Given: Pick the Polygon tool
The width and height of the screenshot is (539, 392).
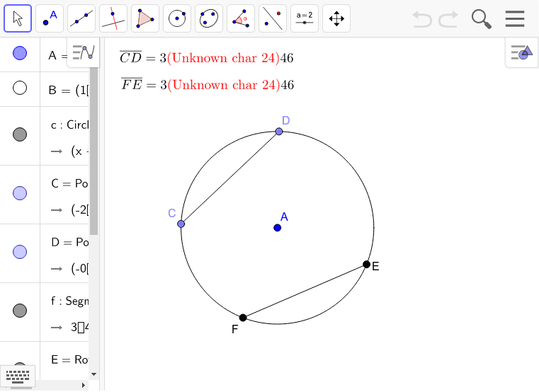Looking at the screenshot, I should pos(145,18).
